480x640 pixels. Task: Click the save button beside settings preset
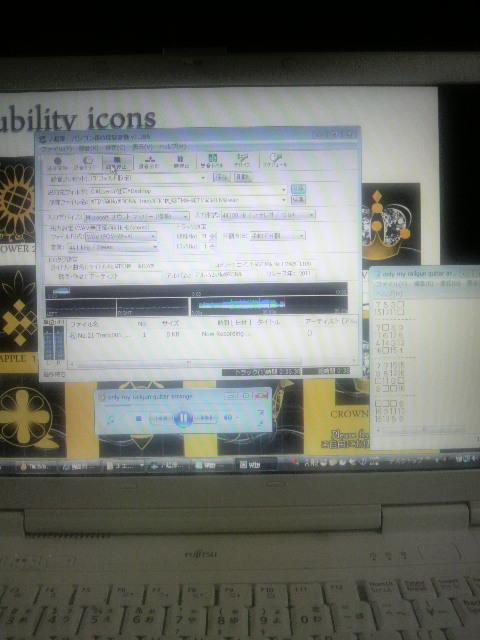222,178
